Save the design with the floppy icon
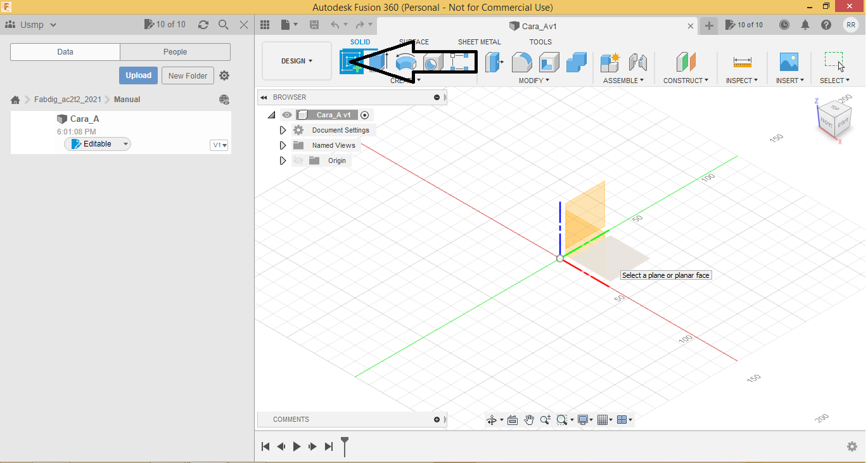The image size is (868, 463). click(x=314, y=25)
